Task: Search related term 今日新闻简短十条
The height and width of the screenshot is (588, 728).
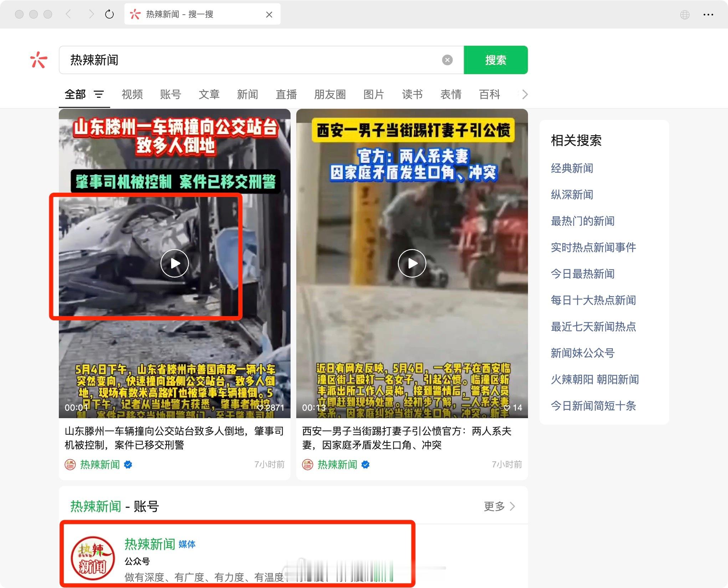Action: (x=593, y=406)
